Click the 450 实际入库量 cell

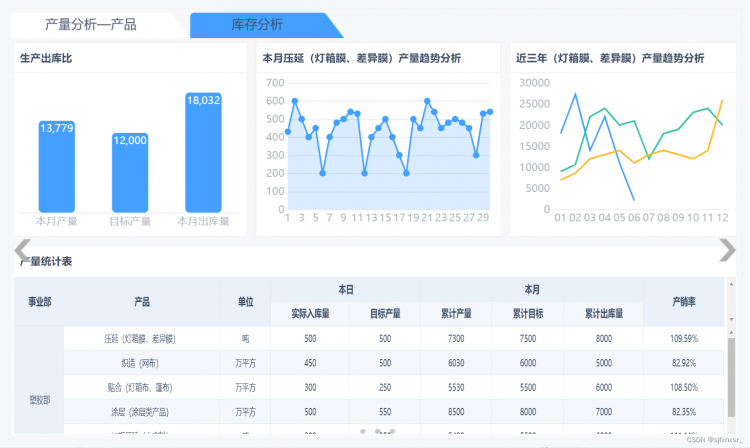pos(310,363)
